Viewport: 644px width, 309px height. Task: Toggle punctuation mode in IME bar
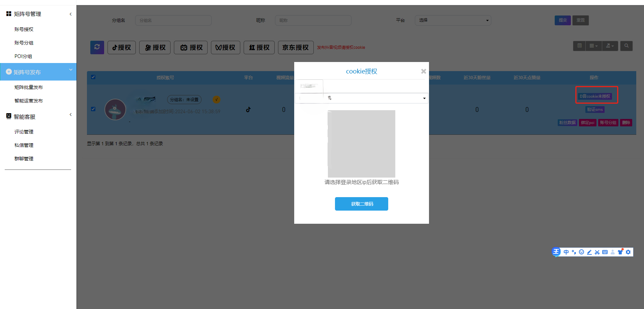pos(574,252)
